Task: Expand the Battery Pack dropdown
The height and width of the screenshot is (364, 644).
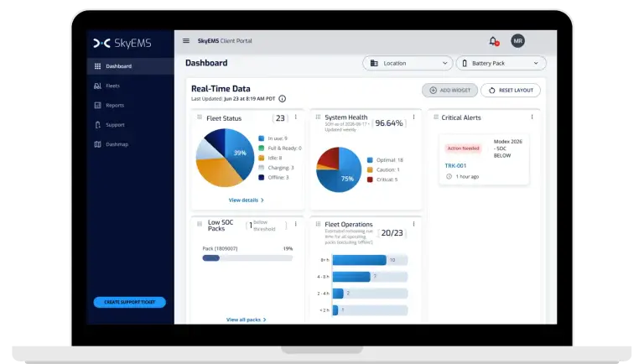Action: click(501, 63)
